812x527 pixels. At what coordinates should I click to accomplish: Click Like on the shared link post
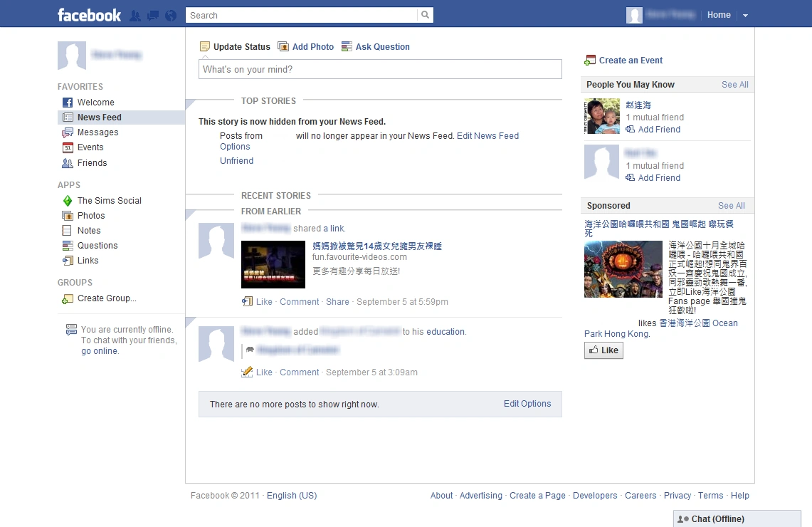pos(264,301)
